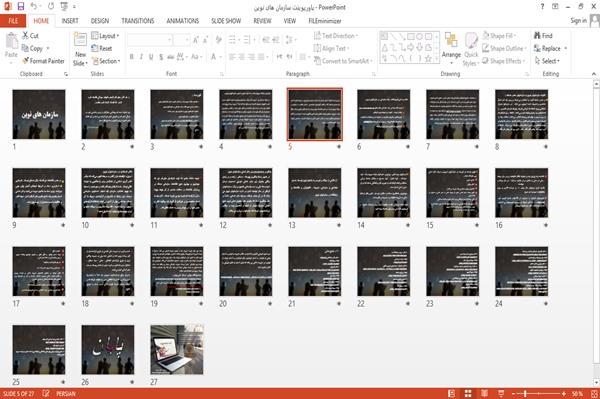This screenshot has width=600, height=399.
Task: Activate the Format Painter tool
Action: point(43,61)
